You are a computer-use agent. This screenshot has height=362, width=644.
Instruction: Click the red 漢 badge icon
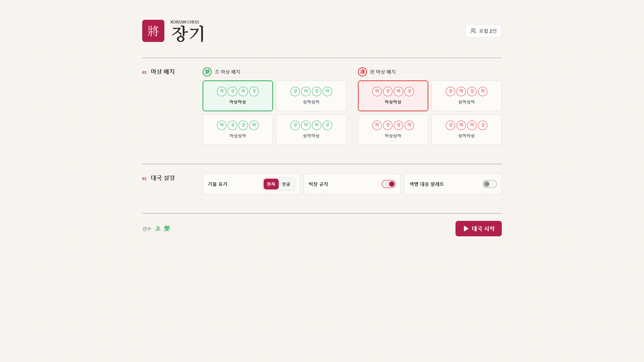pos(363,72)
